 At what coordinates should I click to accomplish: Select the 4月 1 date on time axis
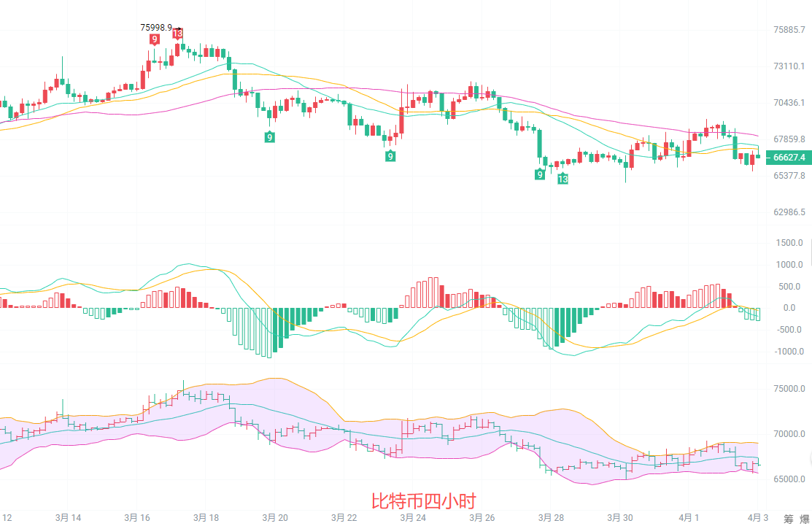689,517
